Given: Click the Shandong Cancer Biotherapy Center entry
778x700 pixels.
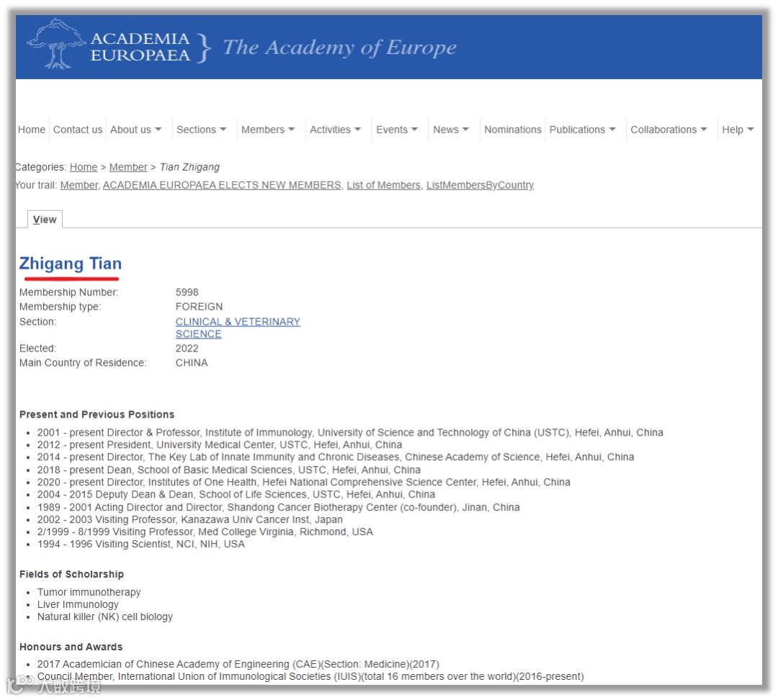Looking at the screenshot, I should pyautogui.click(x=278, y=507).
